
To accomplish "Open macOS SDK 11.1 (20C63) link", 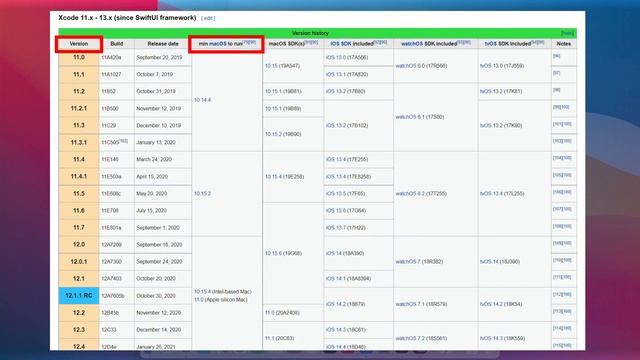I will pyautogui.click(x=280, y=338).
